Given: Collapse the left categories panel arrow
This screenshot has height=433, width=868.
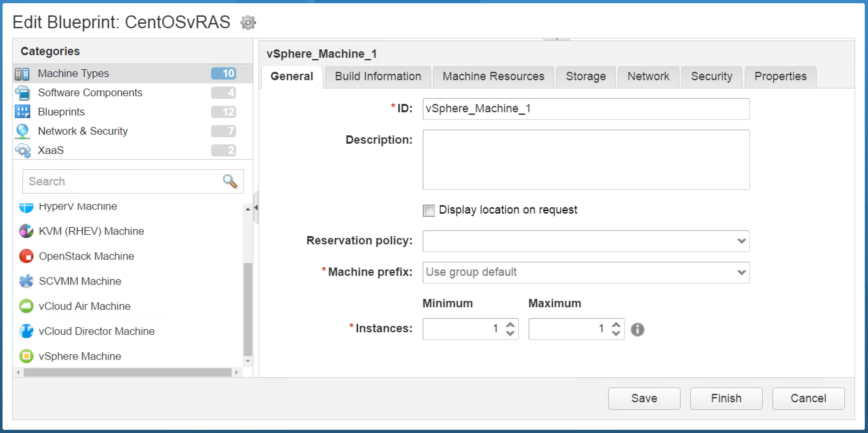Looking at the screenshot, I should [x=256, y=208].
